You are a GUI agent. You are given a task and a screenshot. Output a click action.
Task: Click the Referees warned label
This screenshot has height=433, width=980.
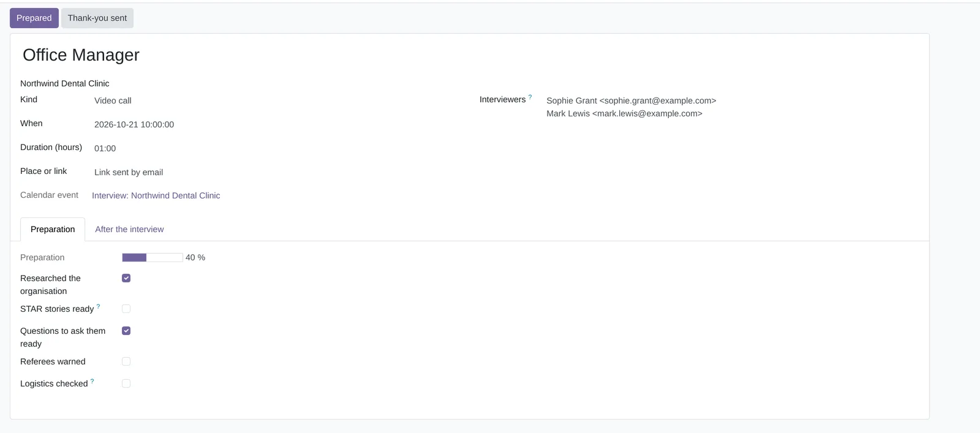pyautogui.click(x=53, y=361)
